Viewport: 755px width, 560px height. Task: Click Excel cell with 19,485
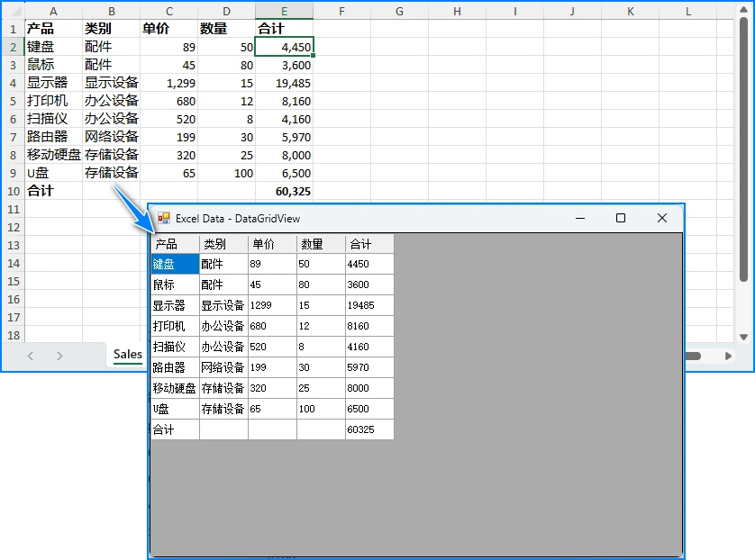(x=284, y=83)
